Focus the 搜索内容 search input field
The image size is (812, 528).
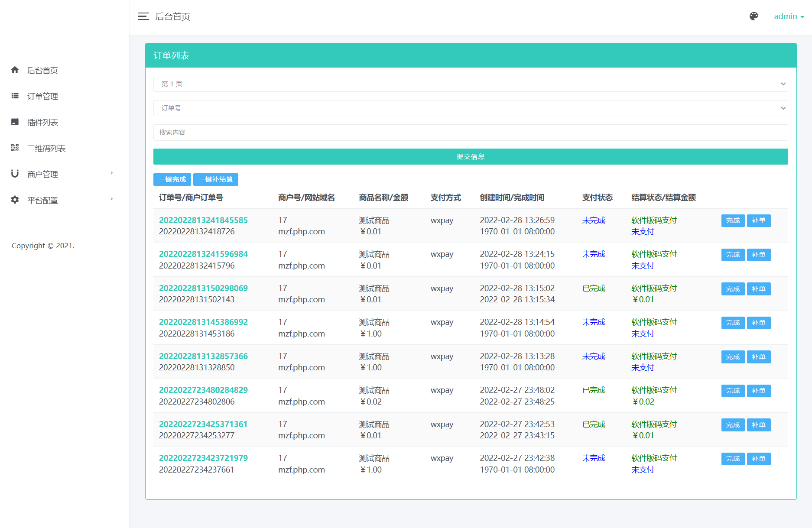pos(470,133)
